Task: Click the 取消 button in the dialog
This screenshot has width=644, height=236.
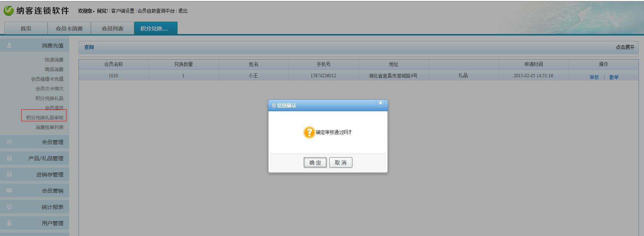Action: pyautogui.click(x=340, y=163)
